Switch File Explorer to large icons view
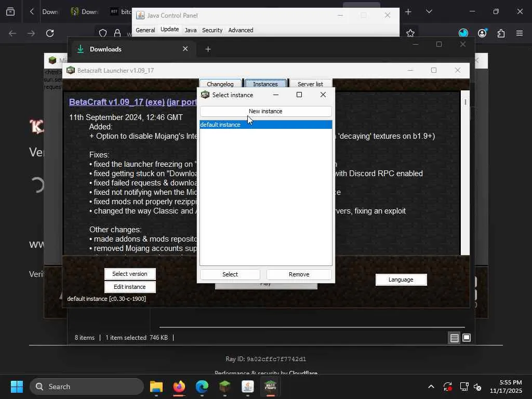Image resolution: width=532 pixels, height=399 pixels. [467, 338]
